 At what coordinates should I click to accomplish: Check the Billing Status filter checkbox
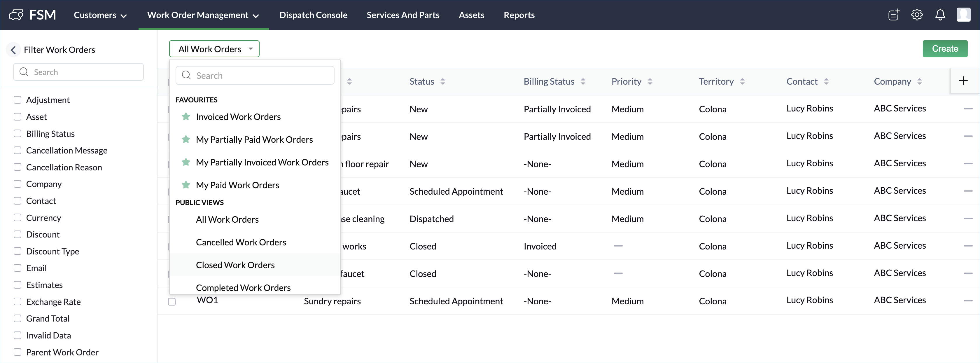17,134
